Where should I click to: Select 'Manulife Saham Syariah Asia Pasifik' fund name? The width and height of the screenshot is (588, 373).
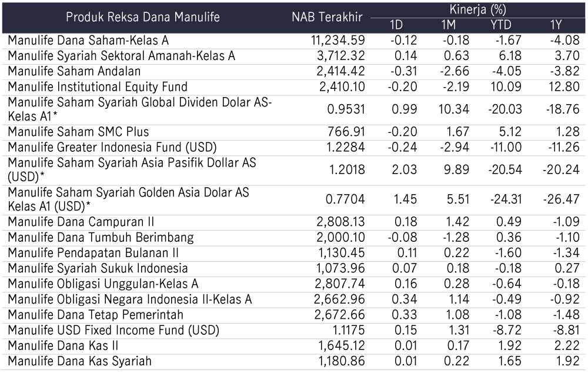[x=132, y=169]
